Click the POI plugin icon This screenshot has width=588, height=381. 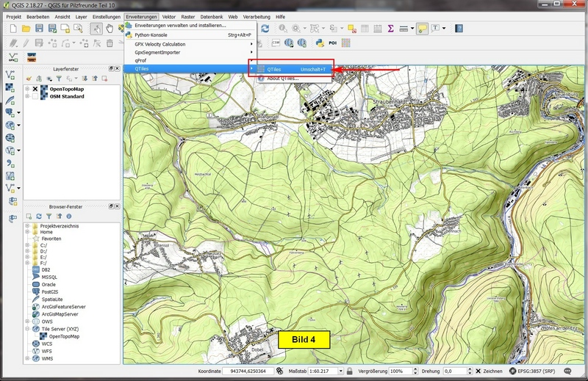click(332, 43)
